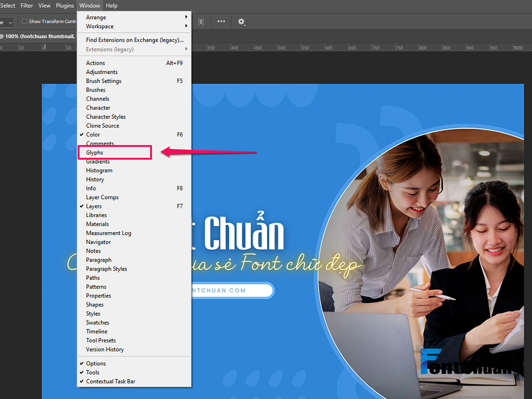This screenshot has height=399, width=532.
Task: Show the Navigator panel
Action: coord(135,242)
